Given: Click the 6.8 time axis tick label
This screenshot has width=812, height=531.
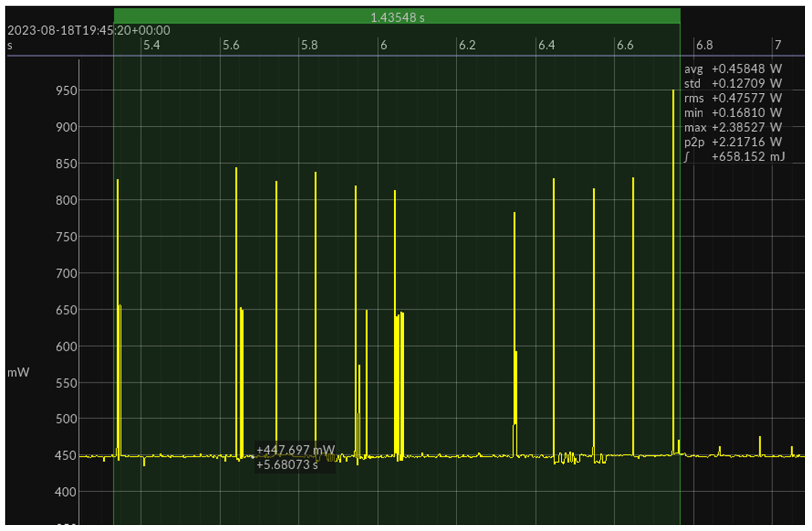Looking at the screenshot, I should [x=704, y=45].
